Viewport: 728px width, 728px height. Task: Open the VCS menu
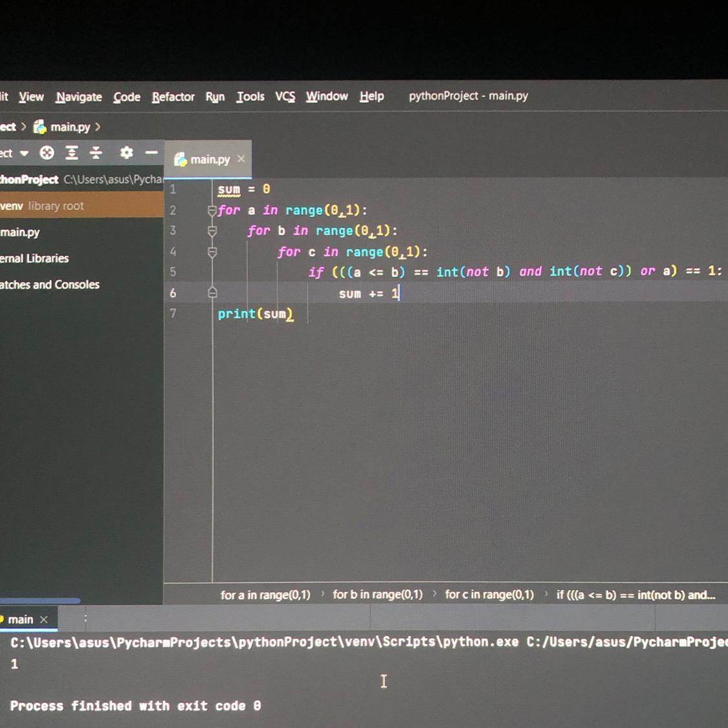point(285,96)
